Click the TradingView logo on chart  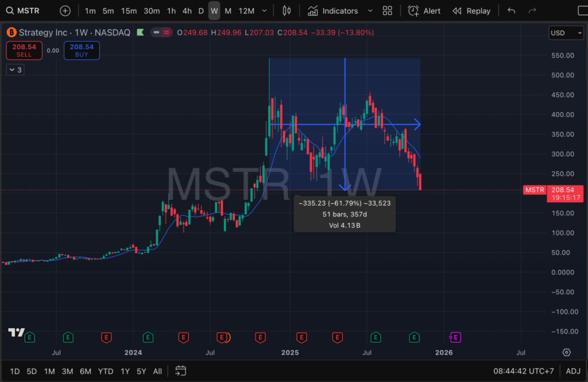point(16,333)
